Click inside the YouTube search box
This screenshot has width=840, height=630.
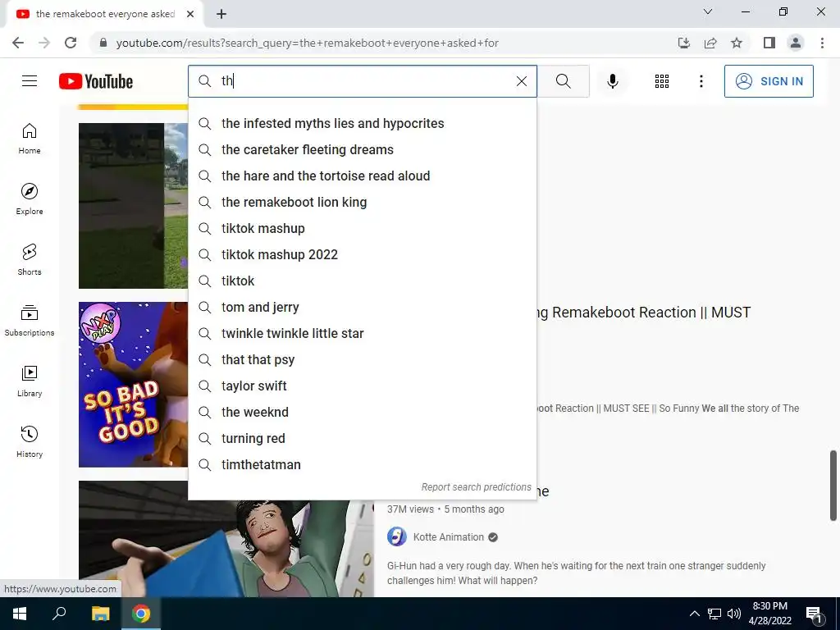coord(362,81)
